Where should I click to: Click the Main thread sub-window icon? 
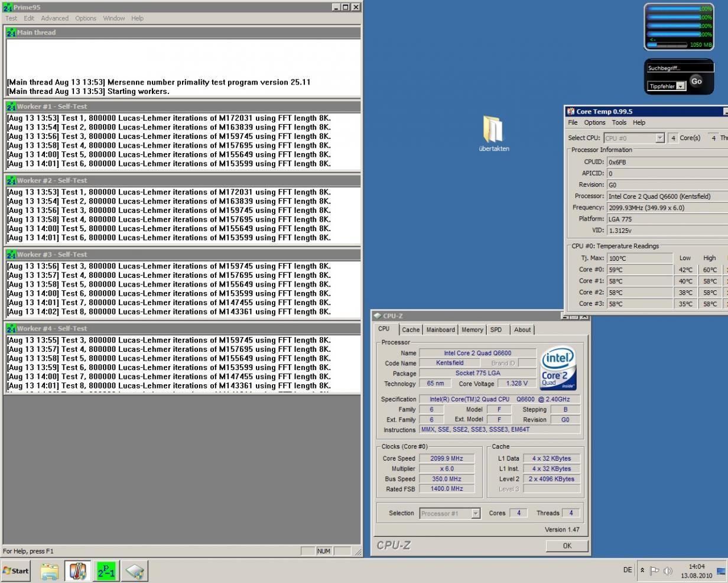[11, 33]
